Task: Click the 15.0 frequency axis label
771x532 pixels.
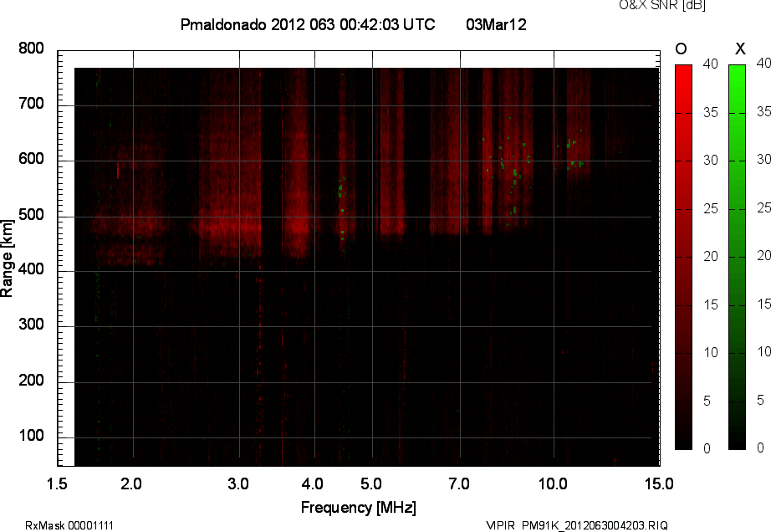Action: (659, 483)
